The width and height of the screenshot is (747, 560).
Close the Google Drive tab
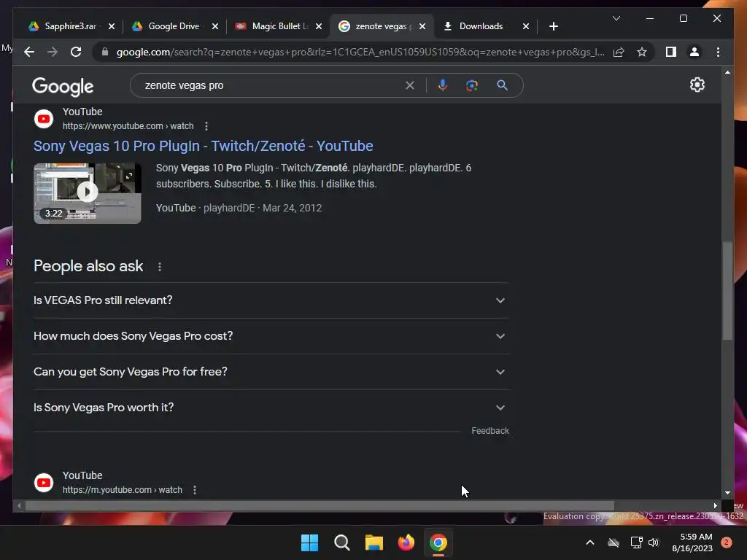tap(215, 26)
